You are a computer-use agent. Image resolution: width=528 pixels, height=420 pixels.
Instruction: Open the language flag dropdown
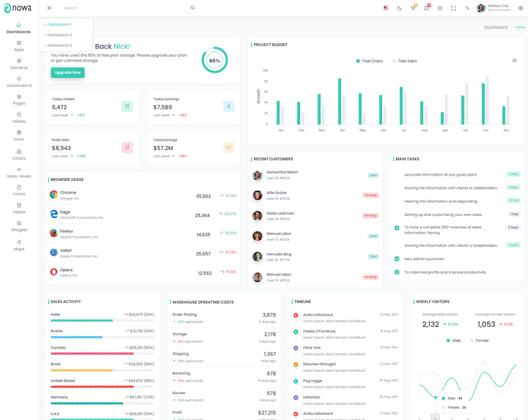pos(386,8)
